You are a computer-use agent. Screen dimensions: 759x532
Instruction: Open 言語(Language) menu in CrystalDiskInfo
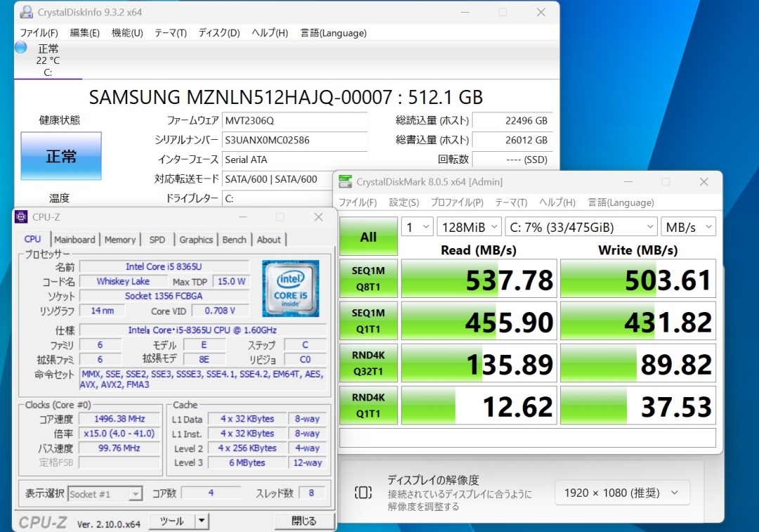point(334,33)
